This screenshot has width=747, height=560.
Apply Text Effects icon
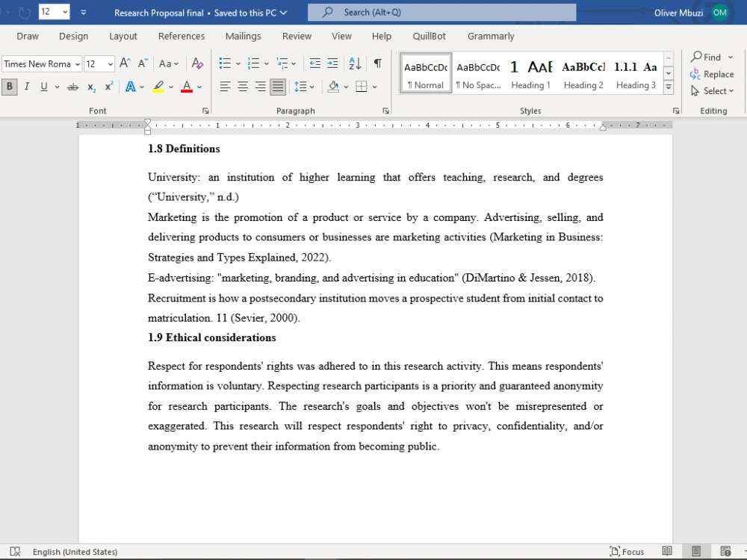(130, 87)
